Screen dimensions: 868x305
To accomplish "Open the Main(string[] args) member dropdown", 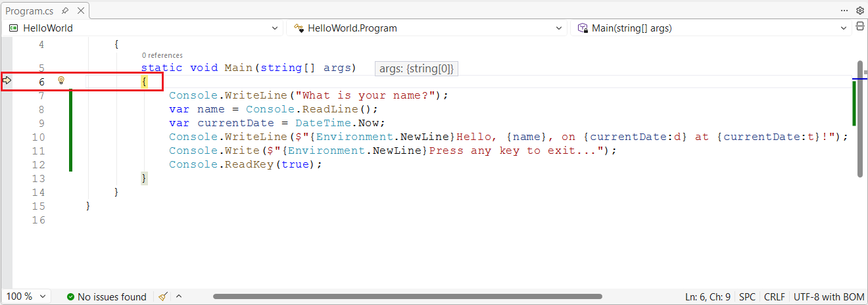I will coord(711,28).
